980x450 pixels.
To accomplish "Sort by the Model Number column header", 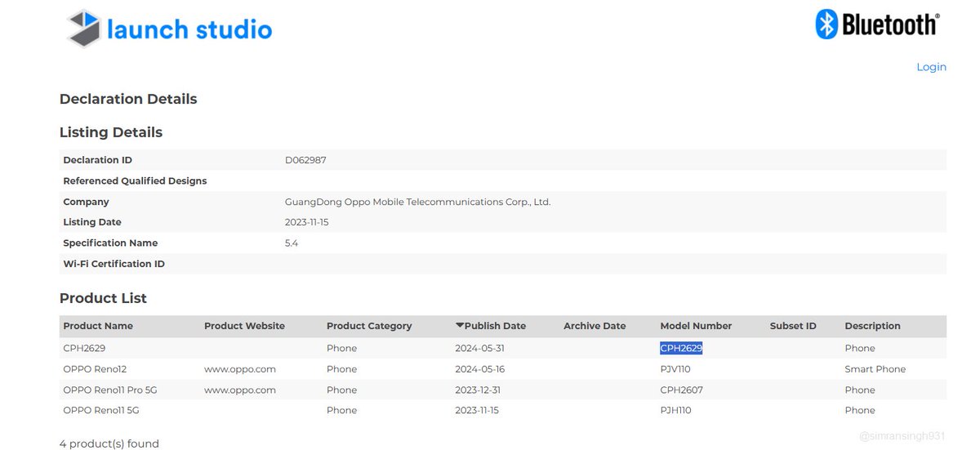I will [696, 326].
